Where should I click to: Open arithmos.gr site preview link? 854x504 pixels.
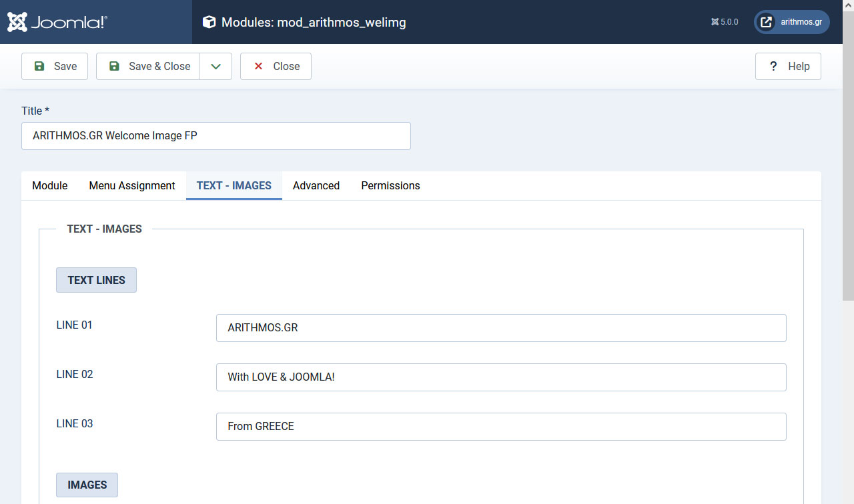coord(792,22)
